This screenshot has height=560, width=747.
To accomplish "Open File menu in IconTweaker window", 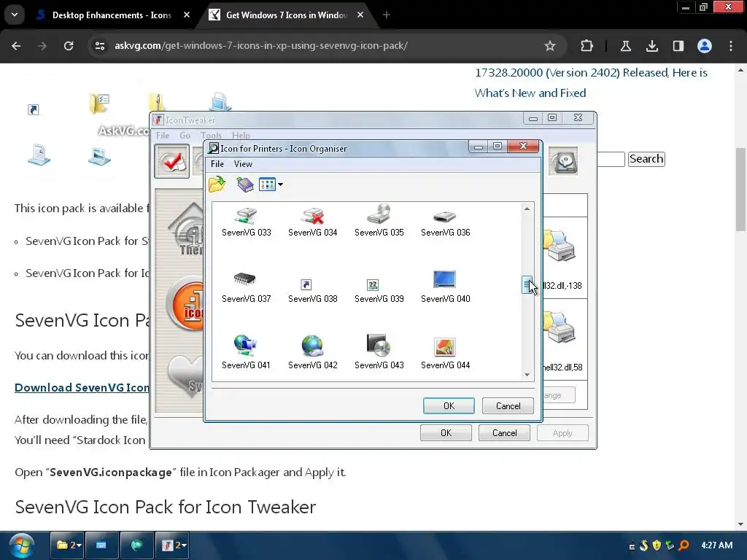I will (x=163, y=135).
